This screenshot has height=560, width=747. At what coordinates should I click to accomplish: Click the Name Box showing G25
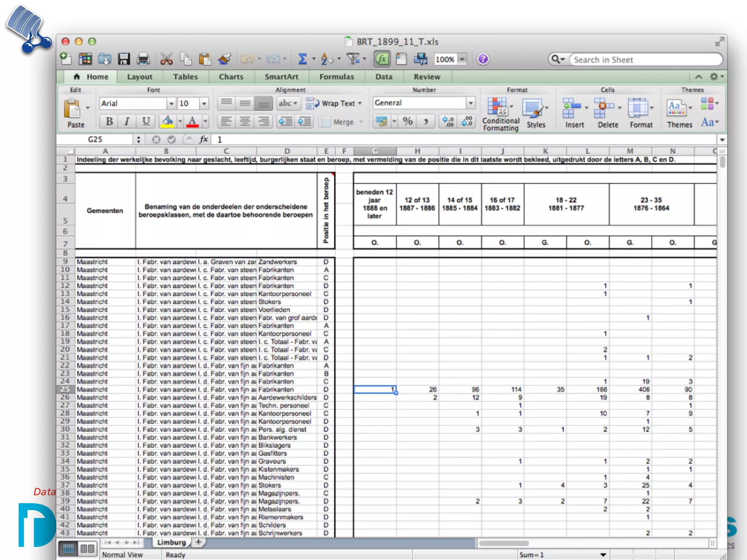click(x=96, y=139)
